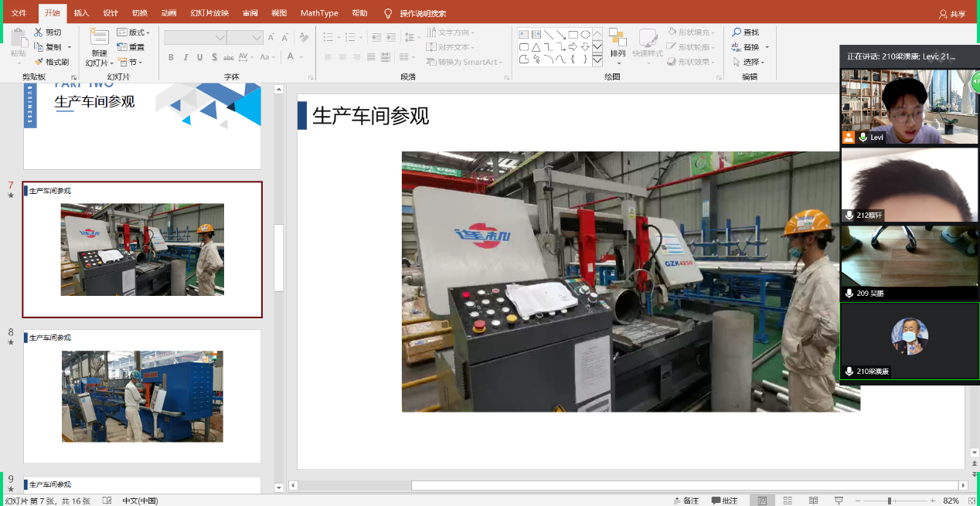Switch to slide sorter view in status bar
980x506 pixels.
point(788,501)
